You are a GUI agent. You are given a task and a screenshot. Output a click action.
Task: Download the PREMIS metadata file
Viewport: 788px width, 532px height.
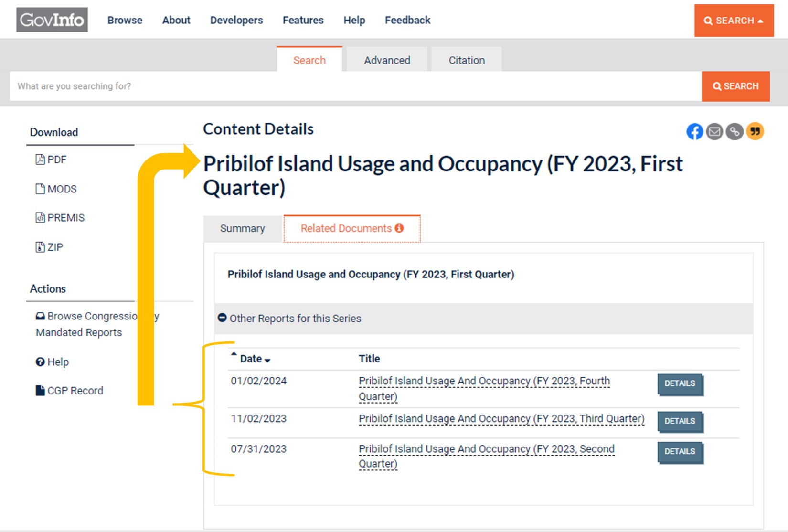pos(66,218)
